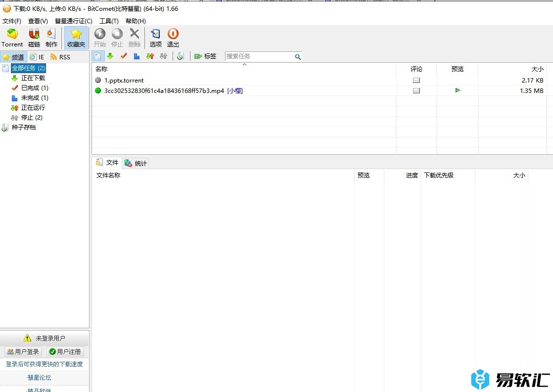
Task: Switch to the 文件 detail tab
Action: 107,163
